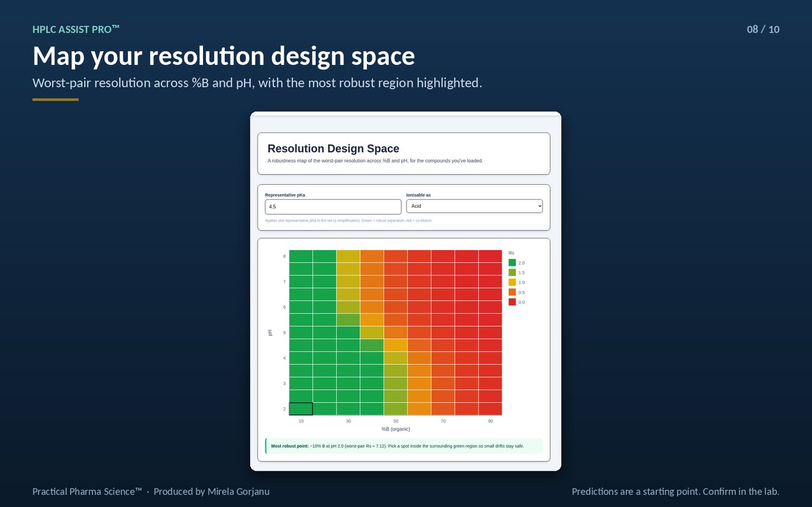Select the outlined most robust heatmap cell

(x=301, y=409)
